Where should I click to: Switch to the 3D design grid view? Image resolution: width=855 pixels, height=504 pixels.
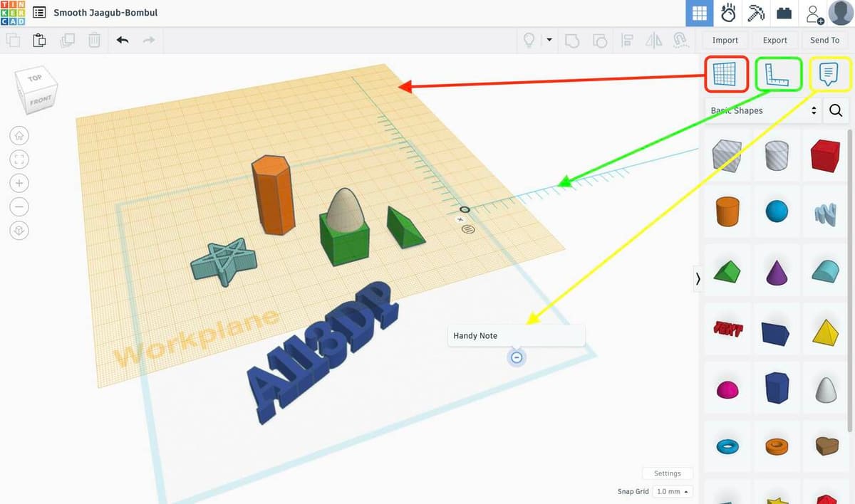[700, 14]
